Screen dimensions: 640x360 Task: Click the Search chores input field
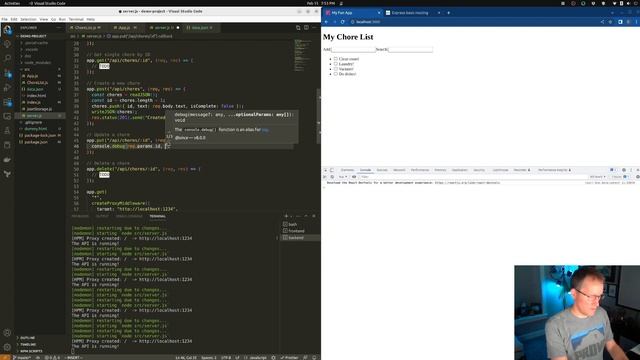(x=411, y=49)
